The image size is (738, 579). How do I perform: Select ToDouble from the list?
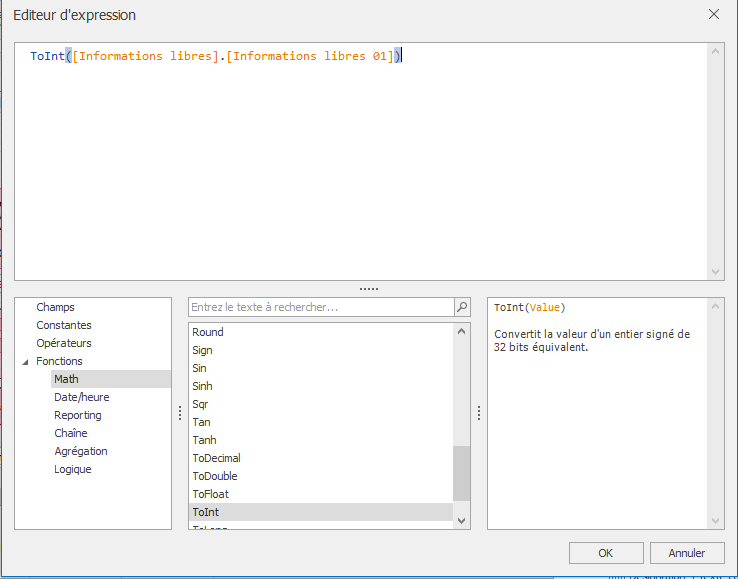coord(215,476)
